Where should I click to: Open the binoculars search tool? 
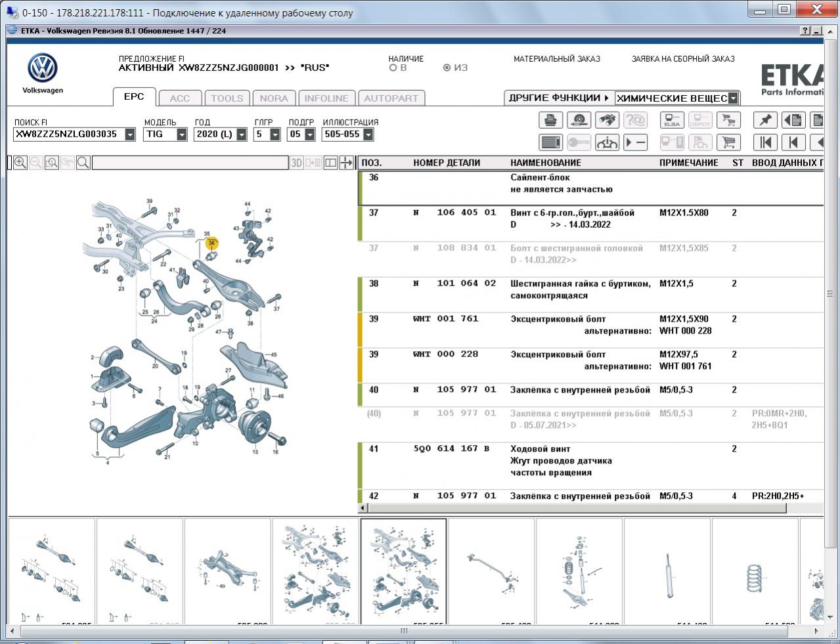click(608, 120)
